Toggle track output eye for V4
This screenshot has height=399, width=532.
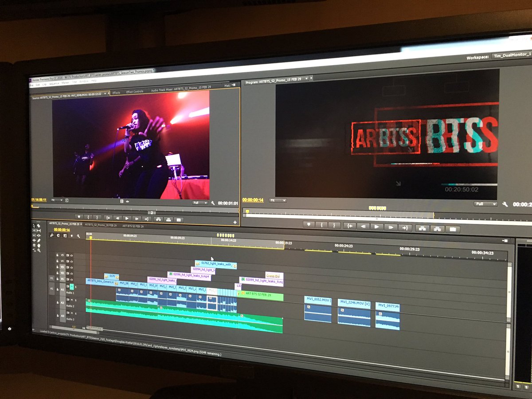click(71, 261)
